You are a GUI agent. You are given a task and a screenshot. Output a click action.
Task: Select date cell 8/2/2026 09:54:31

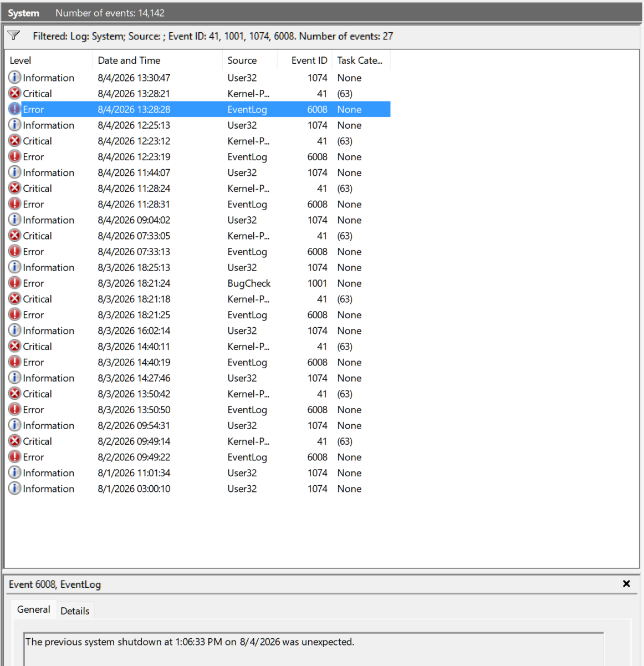(134, 425)
